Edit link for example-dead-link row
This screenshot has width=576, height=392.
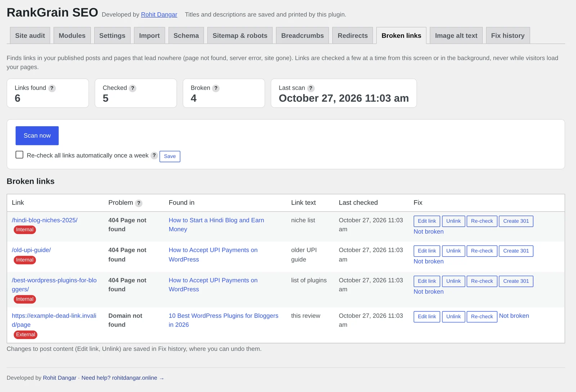point(427,317)
